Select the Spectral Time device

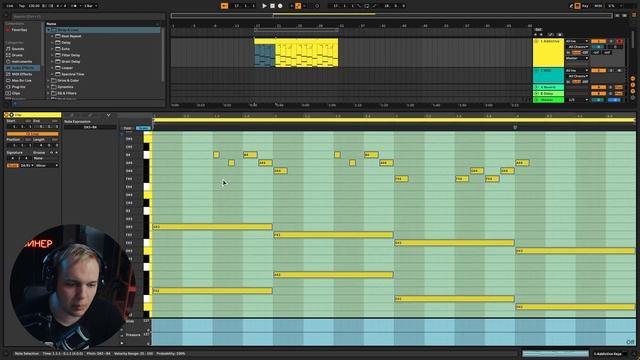coord(72,74)
